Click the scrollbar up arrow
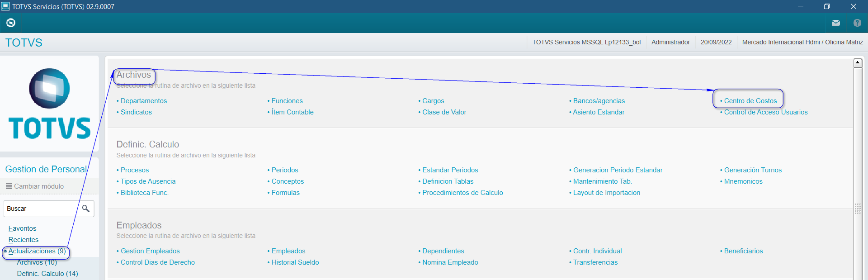The width and height of the screenshot is (868, 280). tap(857, 63)
